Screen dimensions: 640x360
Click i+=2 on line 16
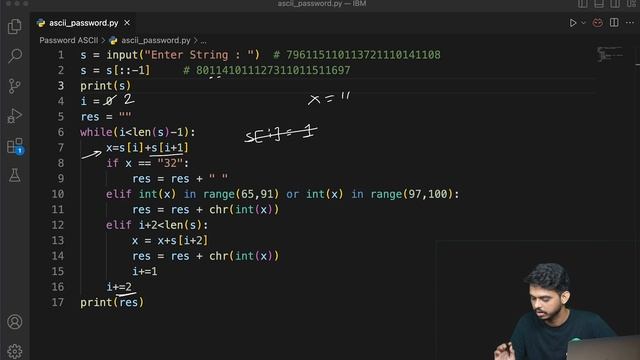[x=119, y=287]
